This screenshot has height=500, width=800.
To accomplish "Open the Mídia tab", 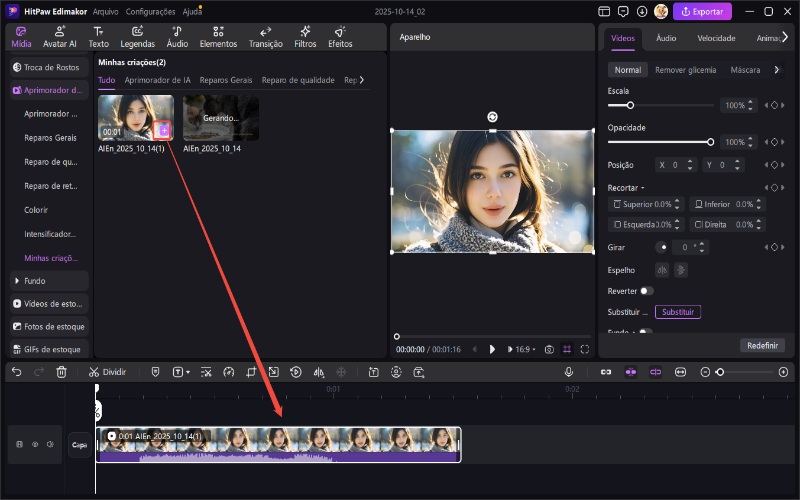I will pos(21,37).
